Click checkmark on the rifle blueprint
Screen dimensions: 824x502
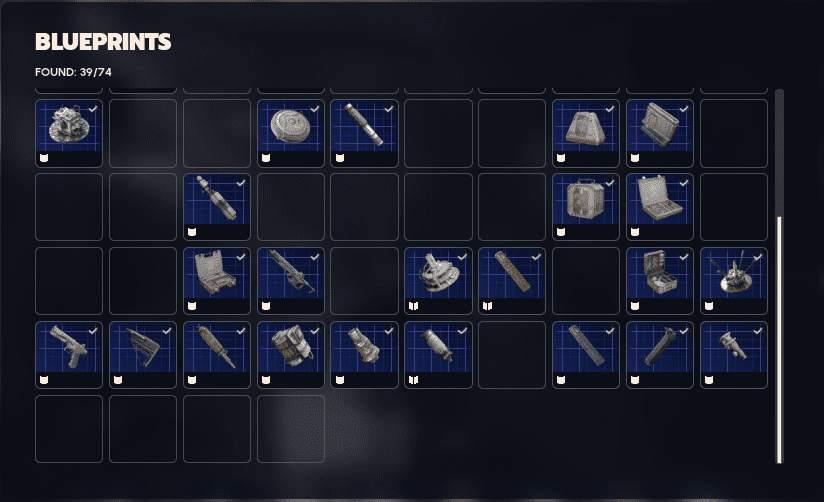(x=315, y=257)
